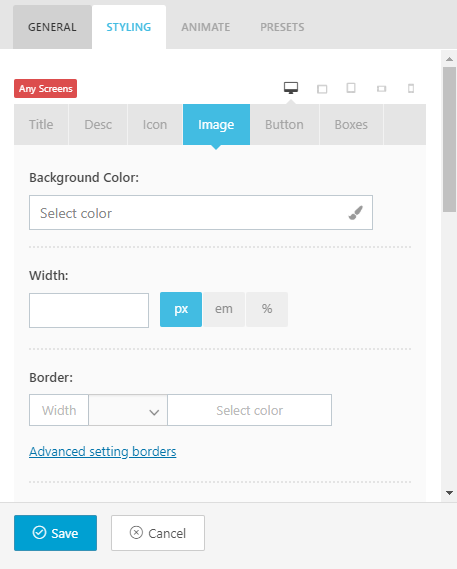
Task: Open Advanced setting borders link
Action: coord(103,452)
